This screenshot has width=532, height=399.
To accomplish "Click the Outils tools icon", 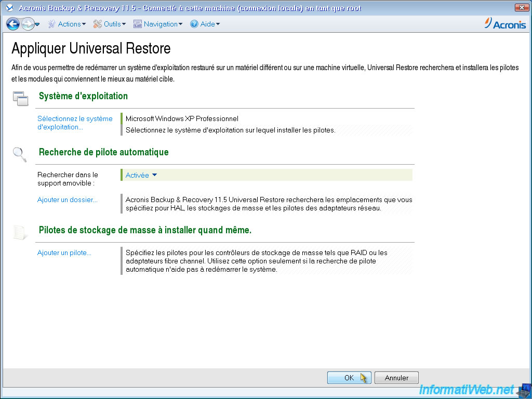I will click(x=97, y=24).
